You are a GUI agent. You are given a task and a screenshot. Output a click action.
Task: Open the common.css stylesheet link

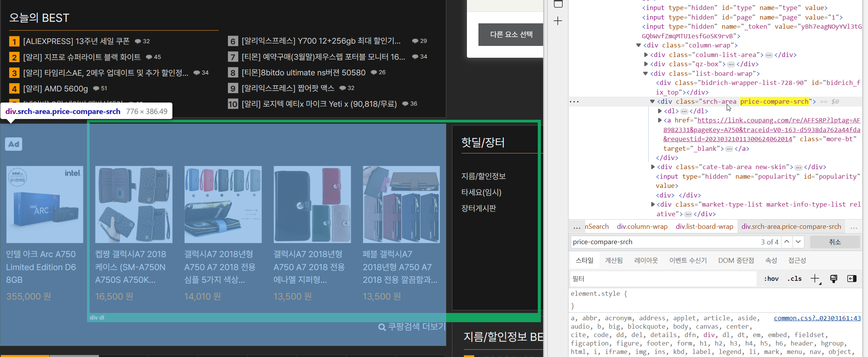pos(817,318)
